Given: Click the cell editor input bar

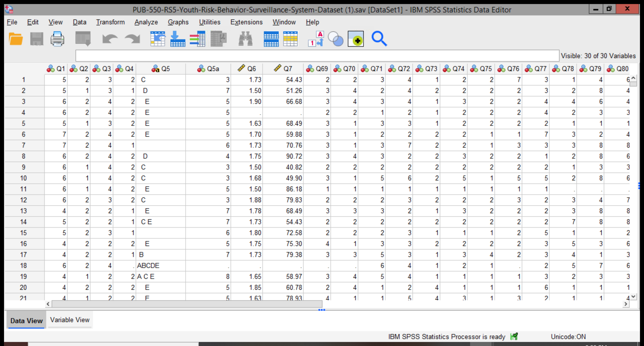Looking at the screenshot, I should 317,56.
